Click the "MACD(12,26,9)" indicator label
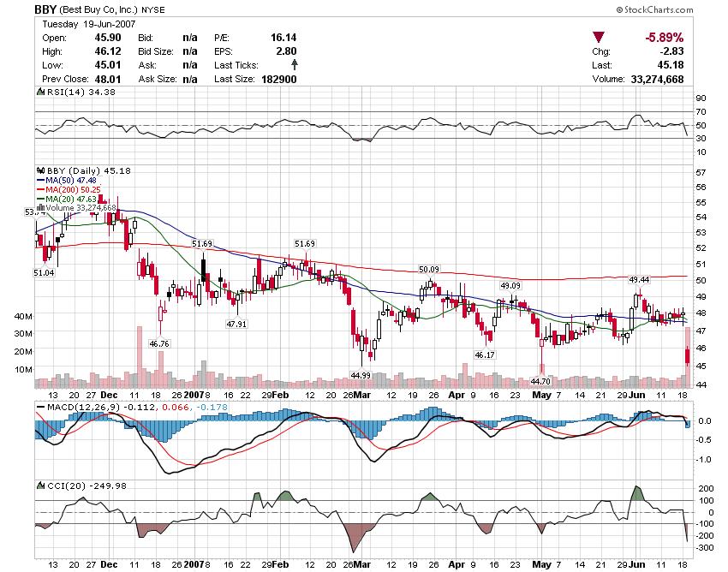This screenshot has width=728, height=572. pos(84,408)
